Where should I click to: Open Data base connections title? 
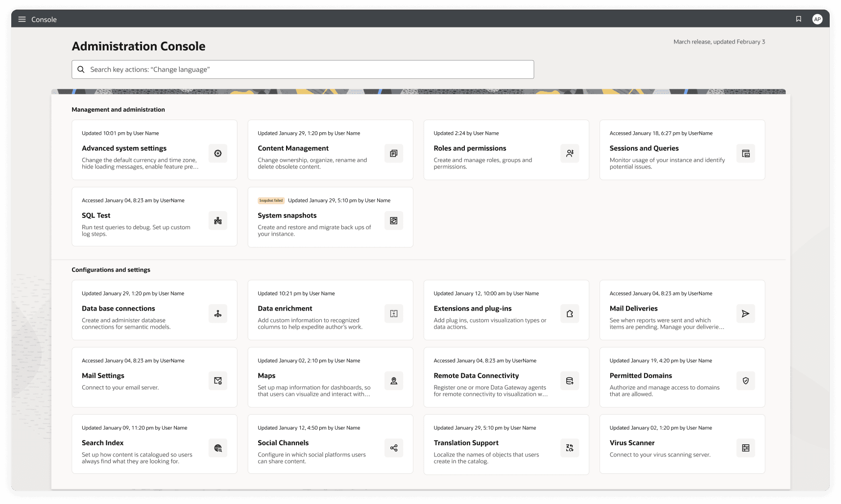coord(119,309)
